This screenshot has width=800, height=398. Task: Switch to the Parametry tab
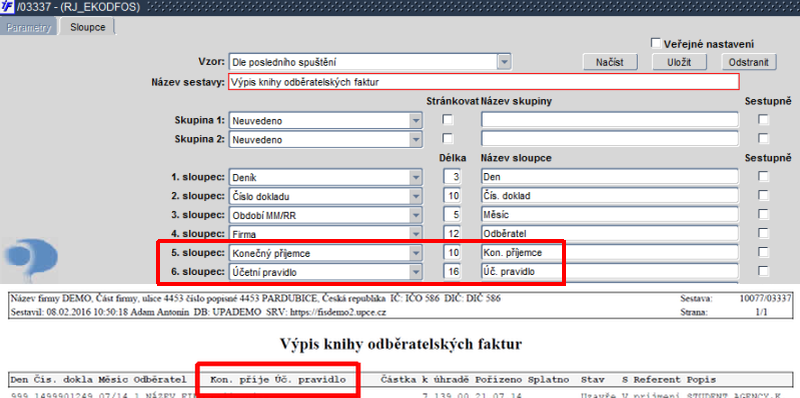[29, 28]
